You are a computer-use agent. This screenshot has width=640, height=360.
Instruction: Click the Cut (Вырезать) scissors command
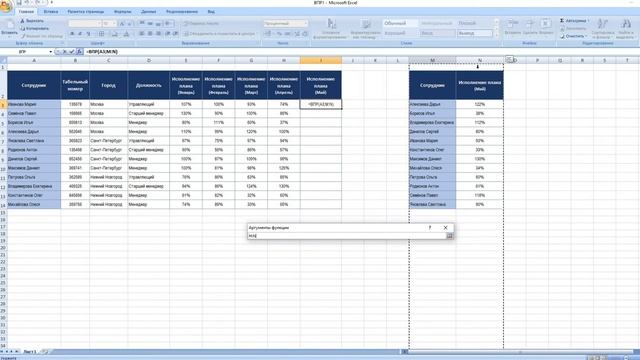[x=32, y=21]
